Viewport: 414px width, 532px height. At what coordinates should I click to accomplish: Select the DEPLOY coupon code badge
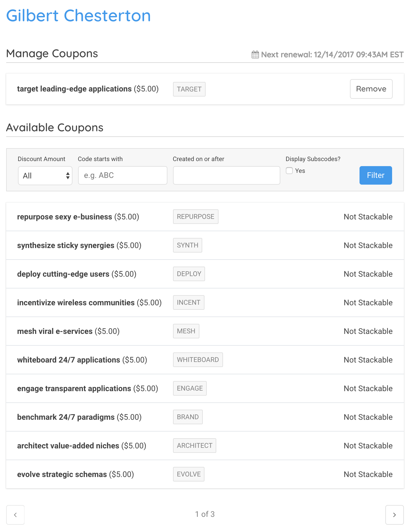[189, 274]
